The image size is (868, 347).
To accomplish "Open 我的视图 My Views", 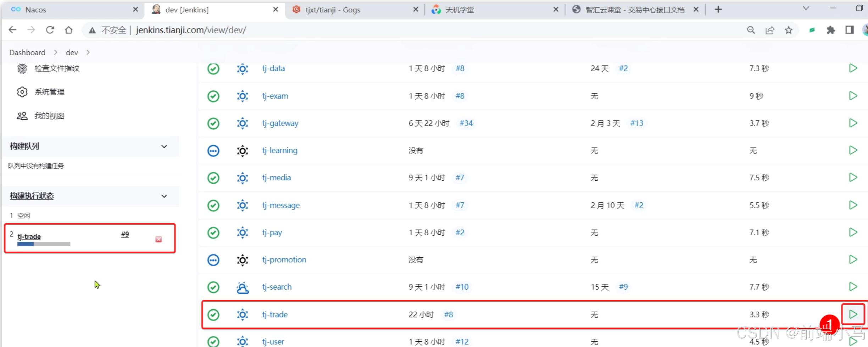I will click(x=49, y=116).
